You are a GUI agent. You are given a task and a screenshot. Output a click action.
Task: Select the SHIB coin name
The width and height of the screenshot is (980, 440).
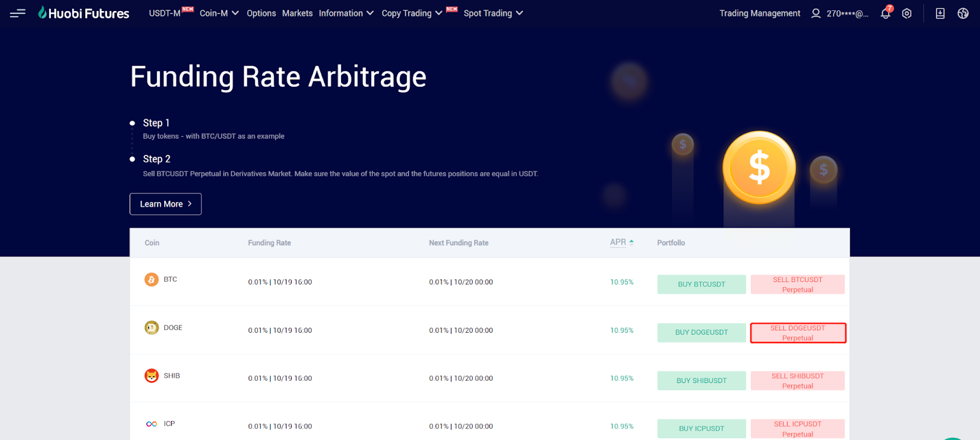171,376
